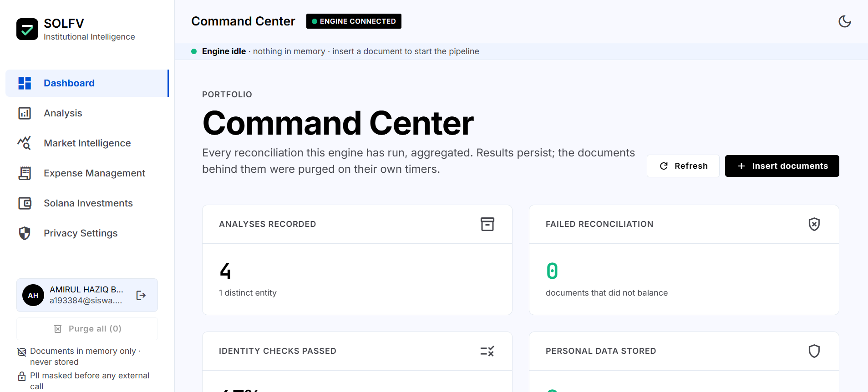Open the Dashboard menu item

(x=86, y=83)
